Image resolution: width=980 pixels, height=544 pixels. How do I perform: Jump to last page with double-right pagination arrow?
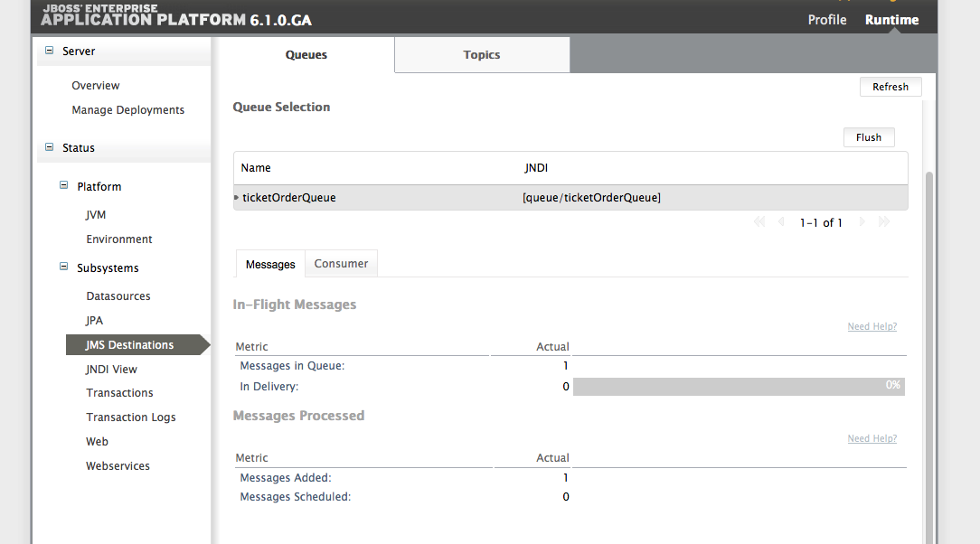pos(883,220)
